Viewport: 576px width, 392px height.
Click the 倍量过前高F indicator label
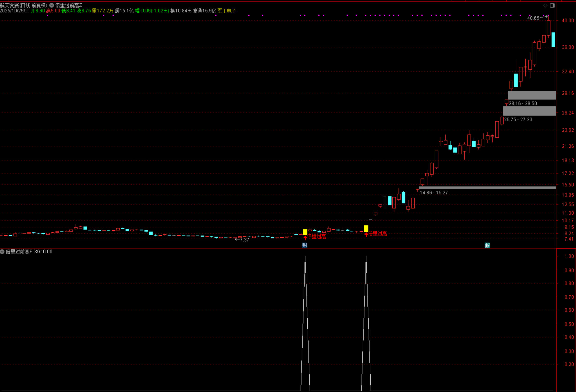pyautogui.click(x=19, y=252)
